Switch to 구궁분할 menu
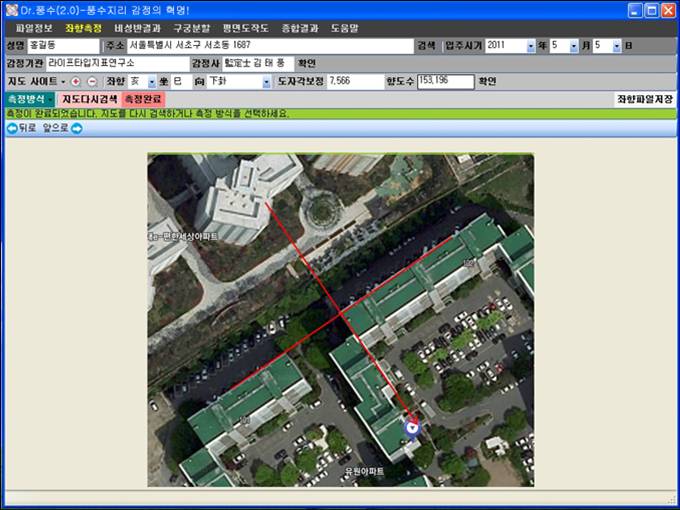Viewport: 680px width, 510px height. point(192,29)
